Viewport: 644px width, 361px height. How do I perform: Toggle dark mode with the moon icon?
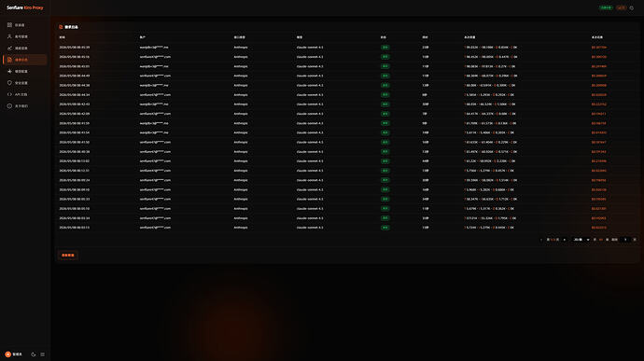(34, 354)
